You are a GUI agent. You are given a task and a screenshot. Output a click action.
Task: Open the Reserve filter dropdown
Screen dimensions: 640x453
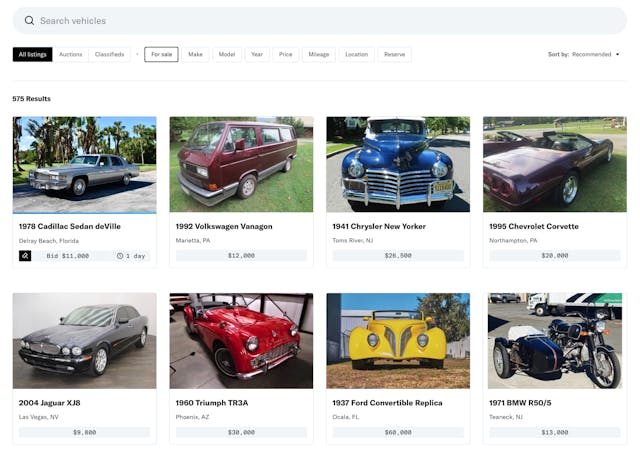(x=394, y=54)
